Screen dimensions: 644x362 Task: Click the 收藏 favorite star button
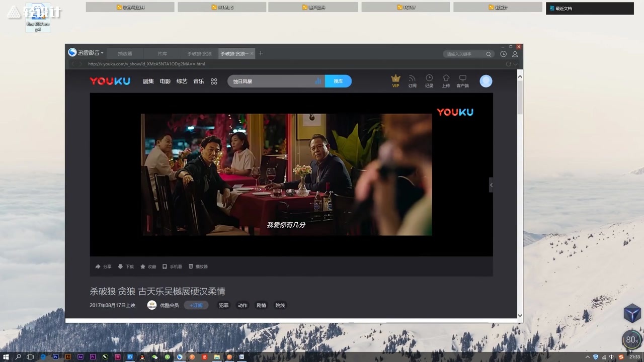coord(148,266)
